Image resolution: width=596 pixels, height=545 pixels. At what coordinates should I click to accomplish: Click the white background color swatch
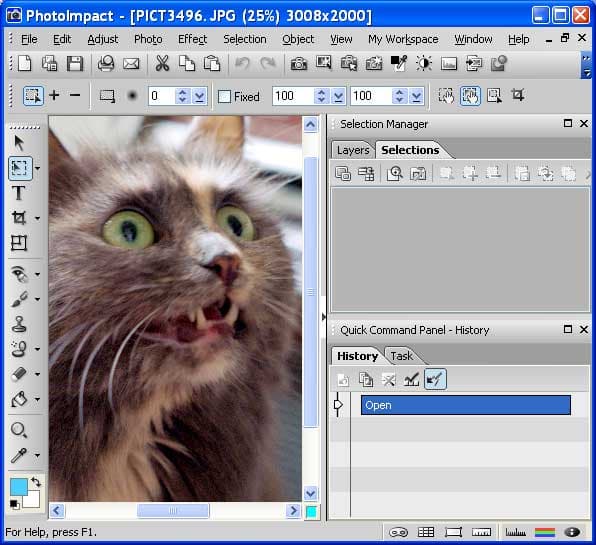33,500
